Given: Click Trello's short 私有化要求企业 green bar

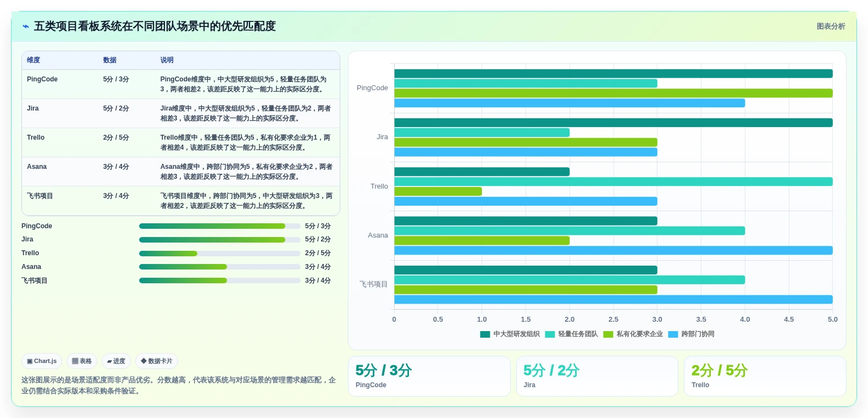Looking at the screenshot, I should pyautogui.click(x=438, y=191).
